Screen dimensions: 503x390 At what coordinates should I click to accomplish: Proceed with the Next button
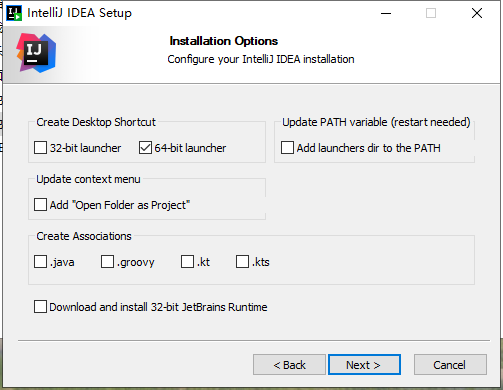[x=364, y=365]
